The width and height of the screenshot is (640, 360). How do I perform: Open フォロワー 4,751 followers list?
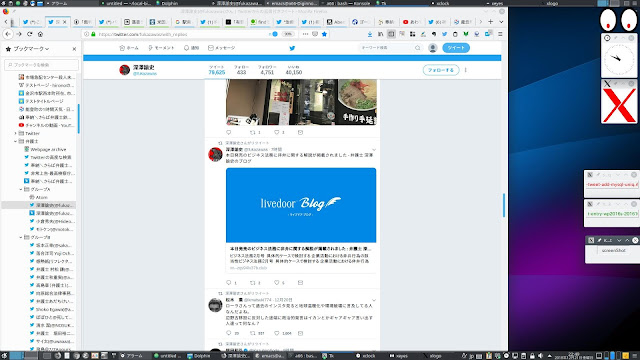coord(267,70)
